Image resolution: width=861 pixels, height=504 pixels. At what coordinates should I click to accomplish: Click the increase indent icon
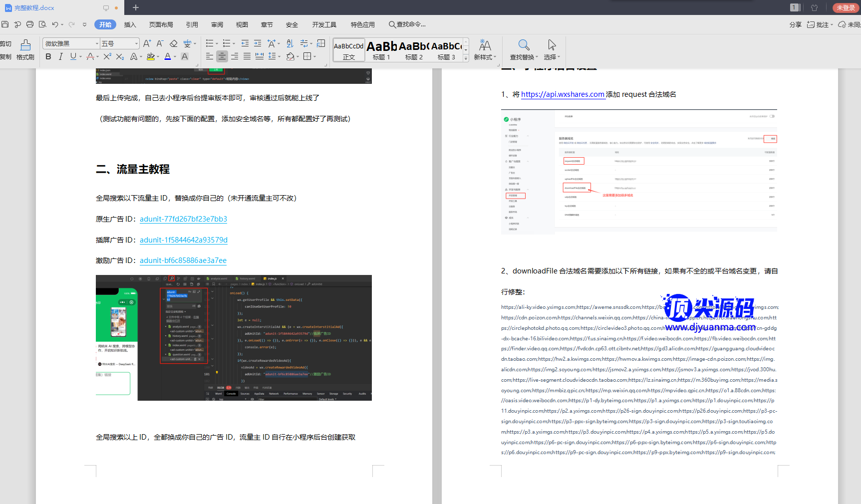(258, 44)
